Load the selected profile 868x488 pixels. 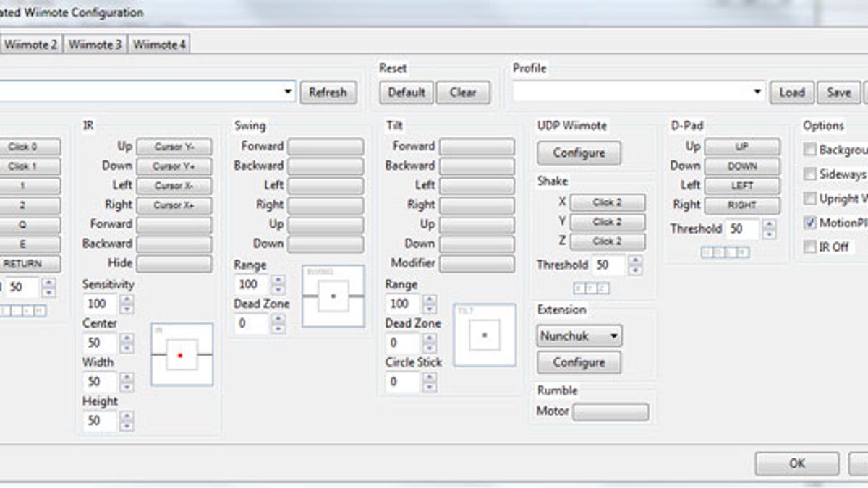point(791,93)
